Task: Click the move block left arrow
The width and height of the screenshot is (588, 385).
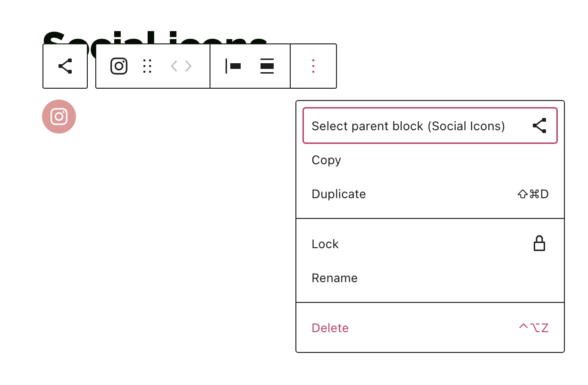Action: point(173,66)
